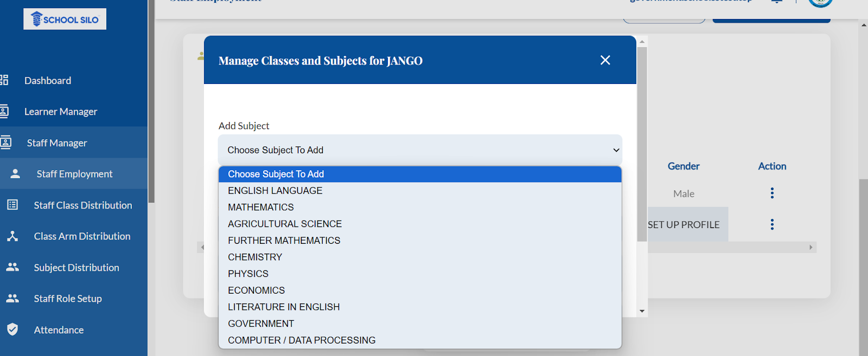Click the School Silo logo

click(65, 19)
